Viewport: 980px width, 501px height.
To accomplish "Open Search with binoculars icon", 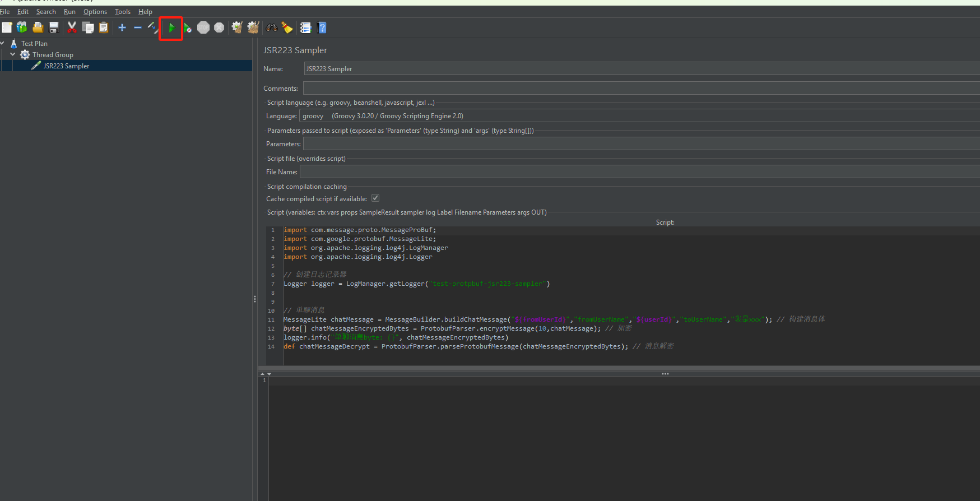I will (x=272, y=27).
